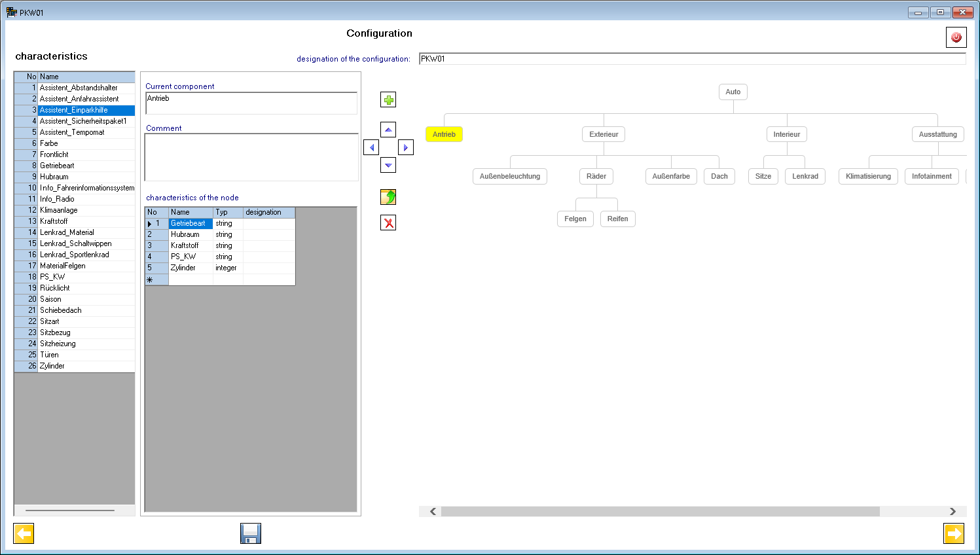Click the red power exit icon
980x555 pixels.
pyautogui.click(x=956, y=37)
